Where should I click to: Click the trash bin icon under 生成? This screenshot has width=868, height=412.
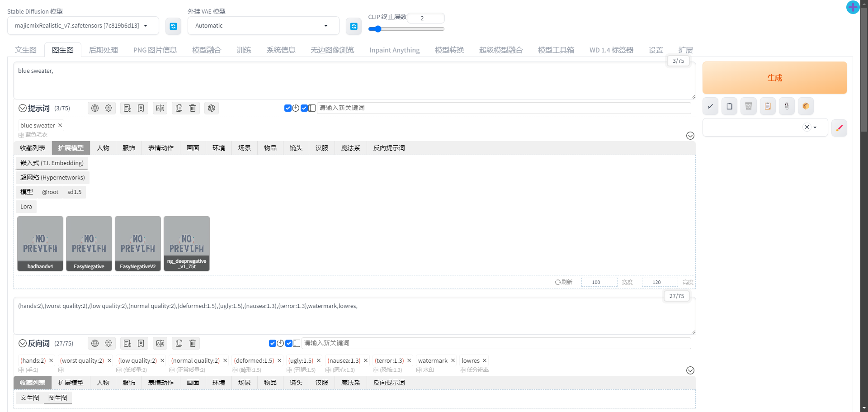(x=748, y=106)
